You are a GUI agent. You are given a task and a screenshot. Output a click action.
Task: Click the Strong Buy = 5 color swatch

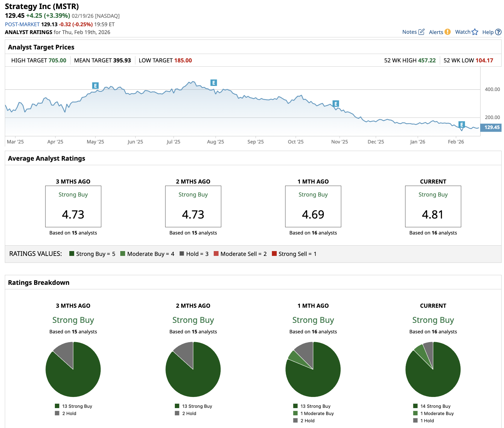point(72,253)
